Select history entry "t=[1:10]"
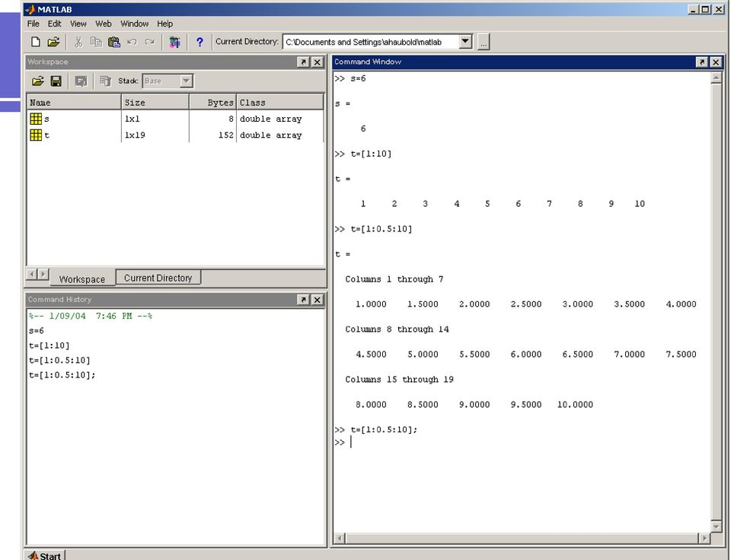 point(49,345)
